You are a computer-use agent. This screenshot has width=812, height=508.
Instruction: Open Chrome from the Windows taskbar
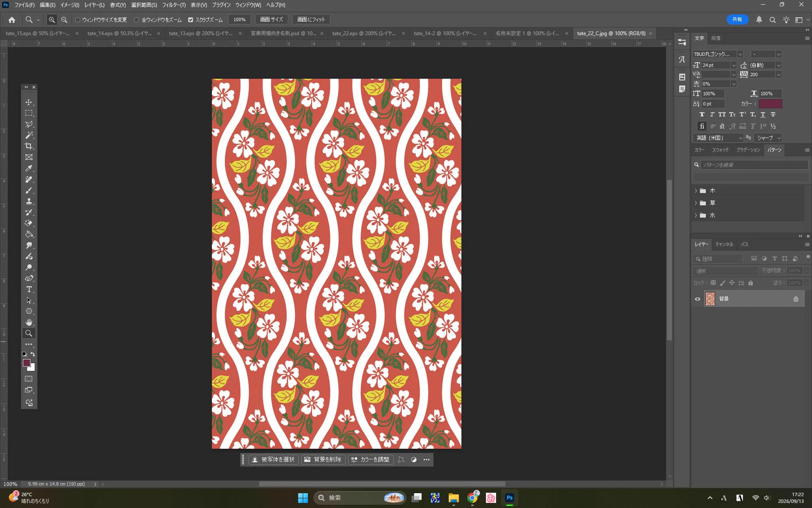coord(472,498)
